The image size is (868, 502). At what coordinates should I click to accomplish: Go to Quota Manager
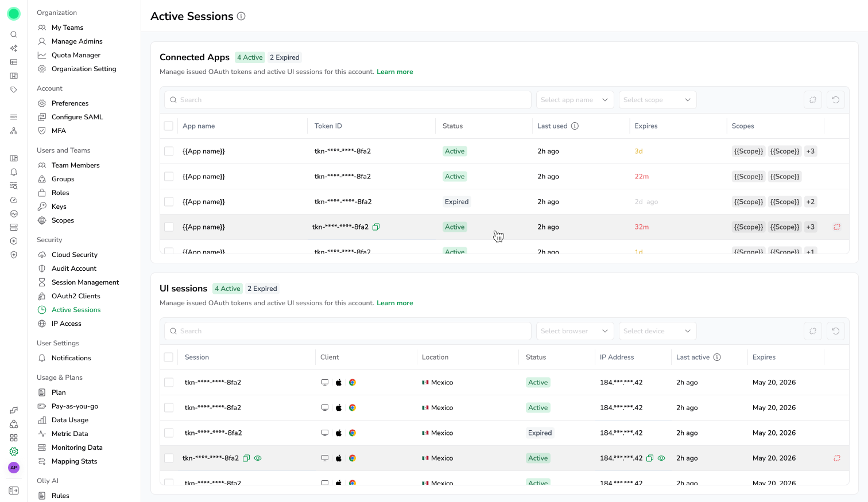click(76, 55)
